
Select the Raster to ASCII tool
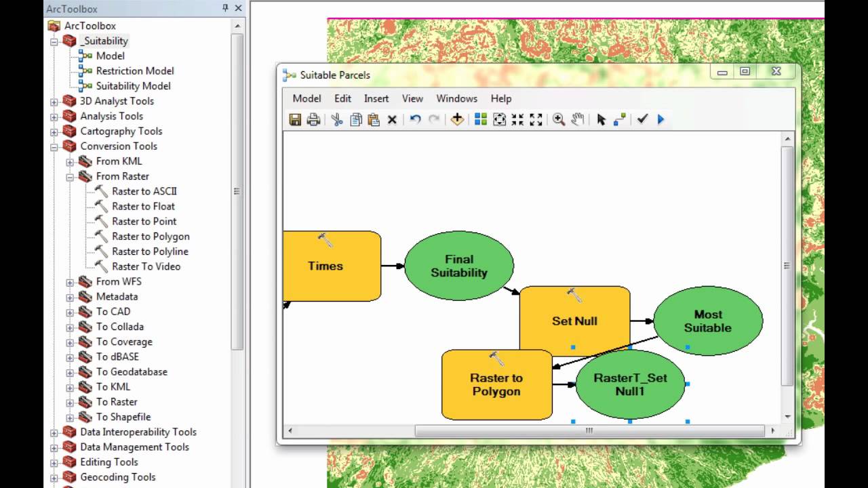144,191
